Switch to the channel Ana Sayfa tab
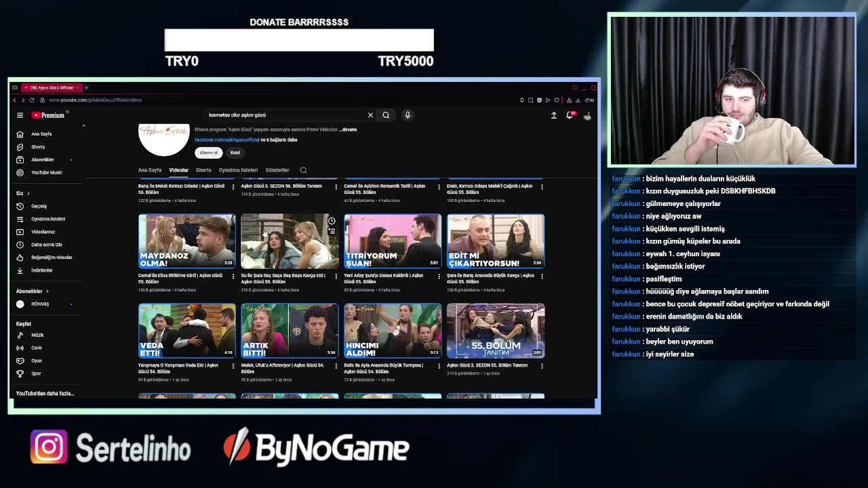The width and height of the screenshot is (868, 488). click(x=150, y=170)
